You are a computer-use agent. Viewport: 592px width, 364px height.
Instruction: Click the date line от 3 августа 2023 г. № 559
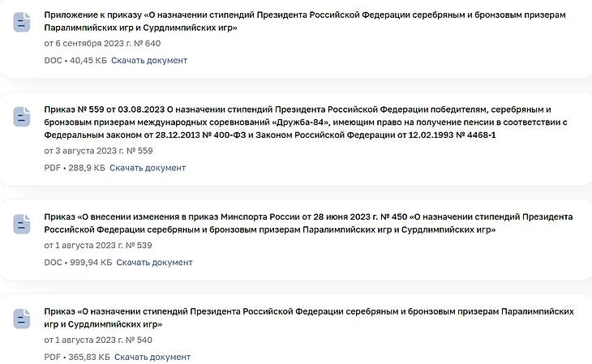pos(99,151)
